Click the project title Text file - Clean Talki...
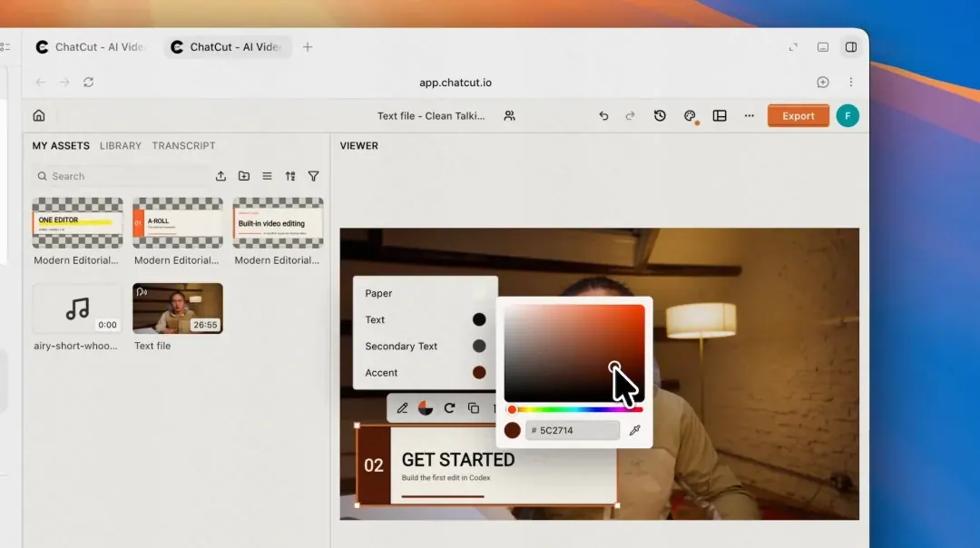The width and height of the screenshot is (980, 548). coord(431,115)
